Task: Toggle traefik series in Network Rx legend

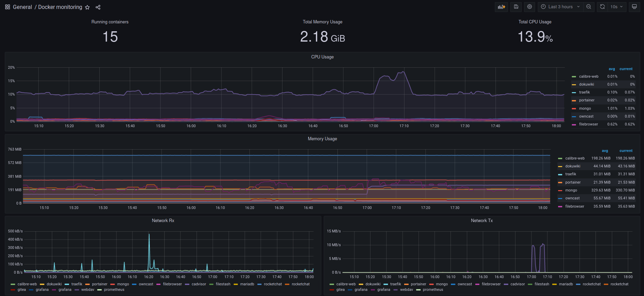Action: [77, 284]
